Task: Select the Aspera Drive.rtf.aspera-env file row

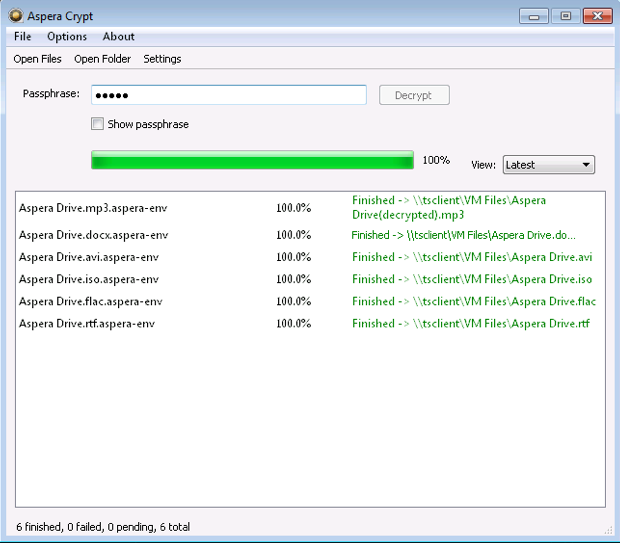Action: pos(87,323)
